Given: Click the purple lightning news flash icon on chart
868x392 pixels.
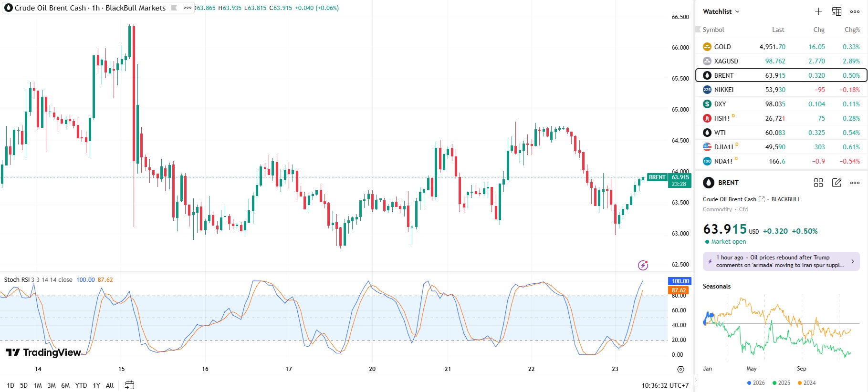Looking at the screenshot, I should click(x=643, y=265).
